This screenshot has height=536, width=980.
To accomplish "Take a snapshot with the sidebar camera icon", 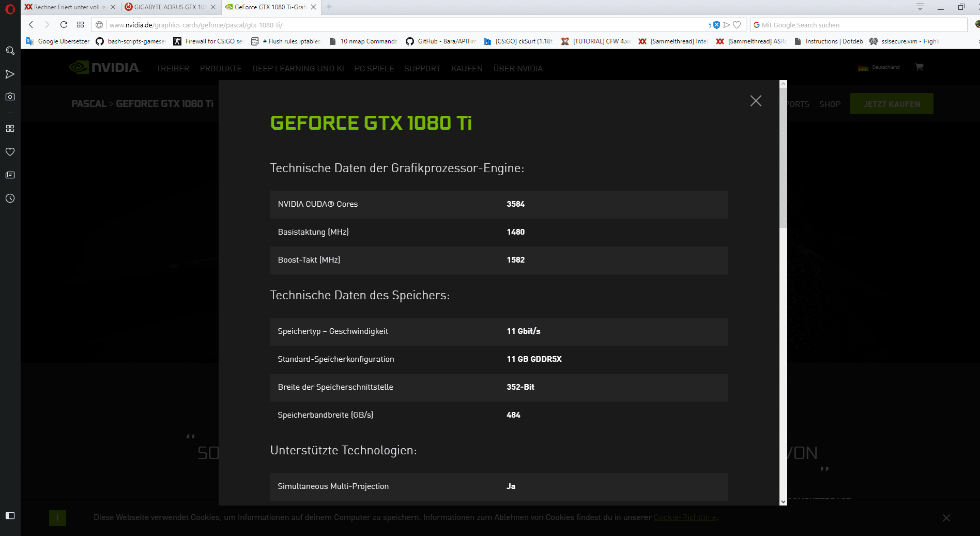I will coord(10,97).
